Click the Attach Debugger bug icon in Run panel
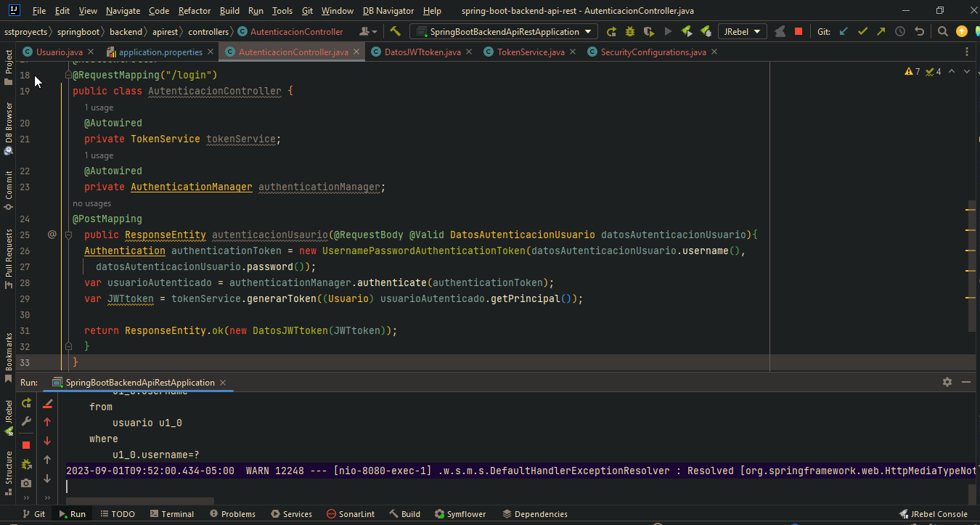Image resolution: width=980 pixels, height=525 pixels. 26,464
